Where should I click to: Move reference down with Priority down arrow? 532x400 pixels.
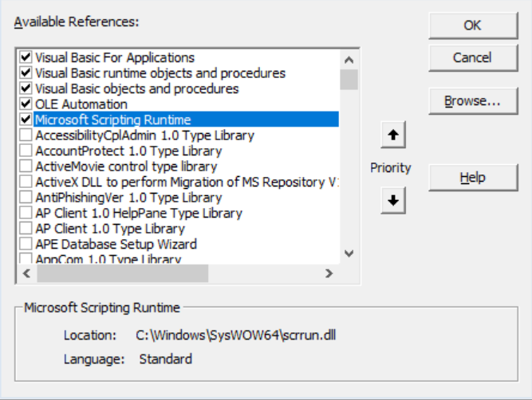[392, 201]
